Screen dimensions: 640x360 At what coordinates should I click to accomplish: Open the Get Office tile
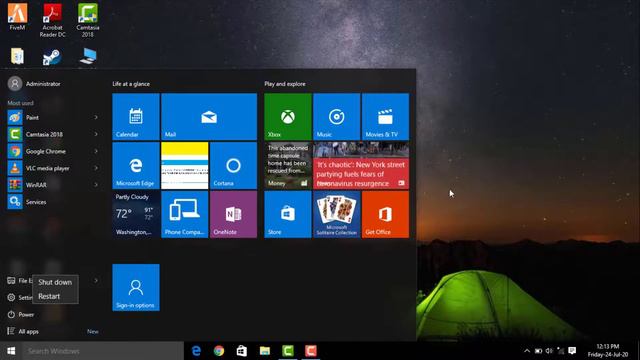[x=385, y=214]
